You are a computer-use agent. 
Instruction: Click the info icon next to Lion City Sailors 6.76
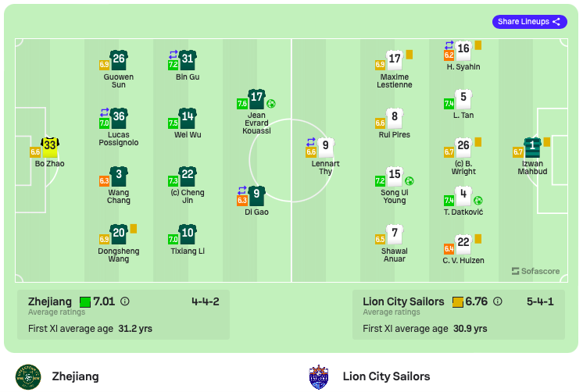pyautogui.click(x=498, y=301)
